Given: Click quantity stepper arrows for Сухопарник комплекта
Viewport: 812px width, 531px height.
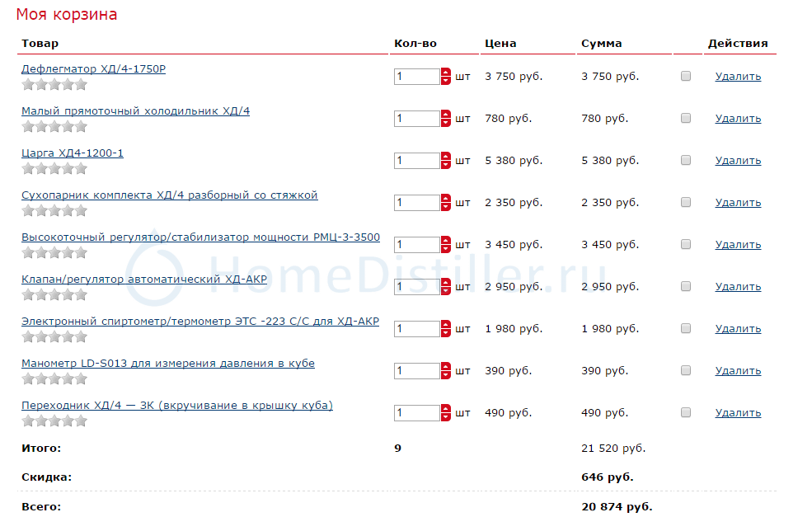Looking at the screenshot, I should (446, 203).
